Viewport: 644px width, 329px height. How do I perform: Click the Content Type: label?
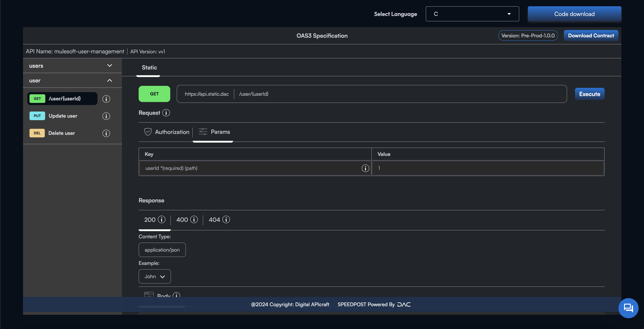click(154, 236)
